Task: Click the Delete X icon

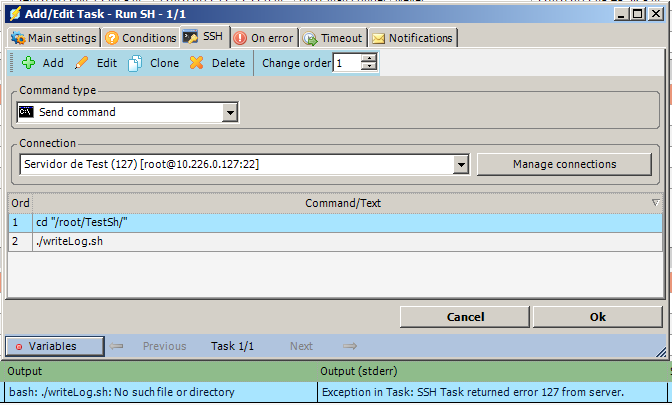Action: (197, 63)
